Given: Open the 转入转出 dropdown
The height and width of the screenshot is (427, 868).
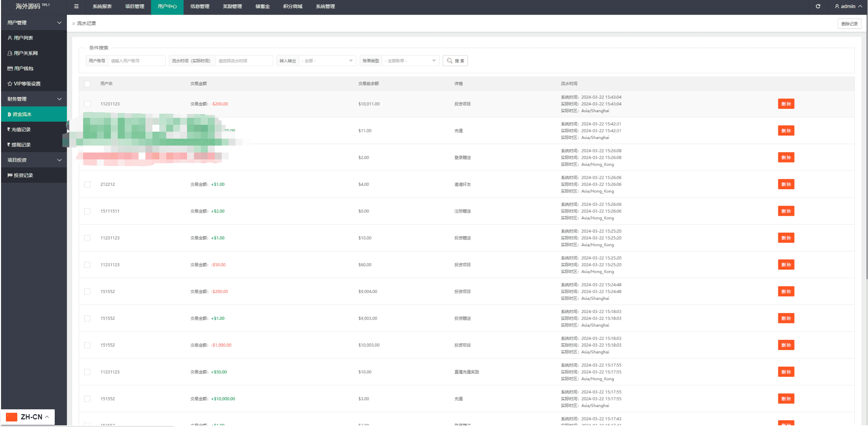Looking at the screenshot, I should [x=327, y=61].
